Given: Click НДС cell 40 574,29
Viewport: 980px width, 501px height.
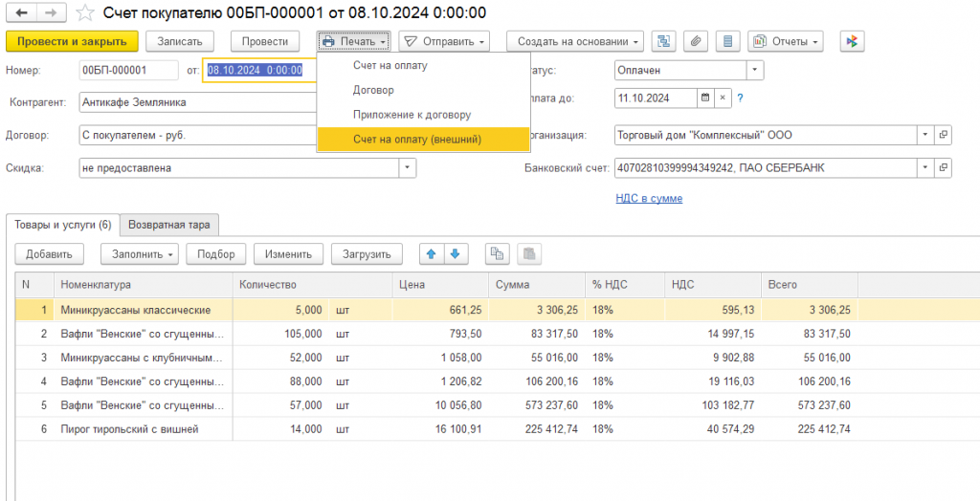Looking at the screenshot, I should 714,429.
